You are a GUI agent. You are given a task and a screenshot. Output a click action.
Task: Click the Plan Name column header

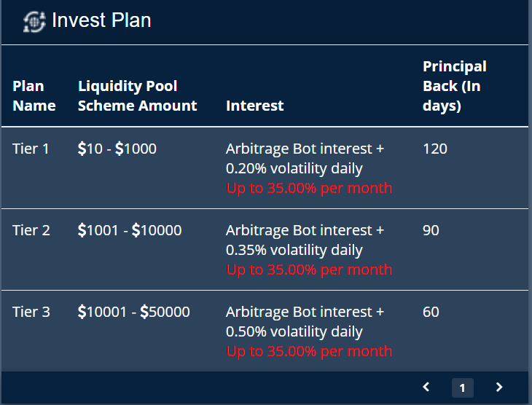(34, 96)
